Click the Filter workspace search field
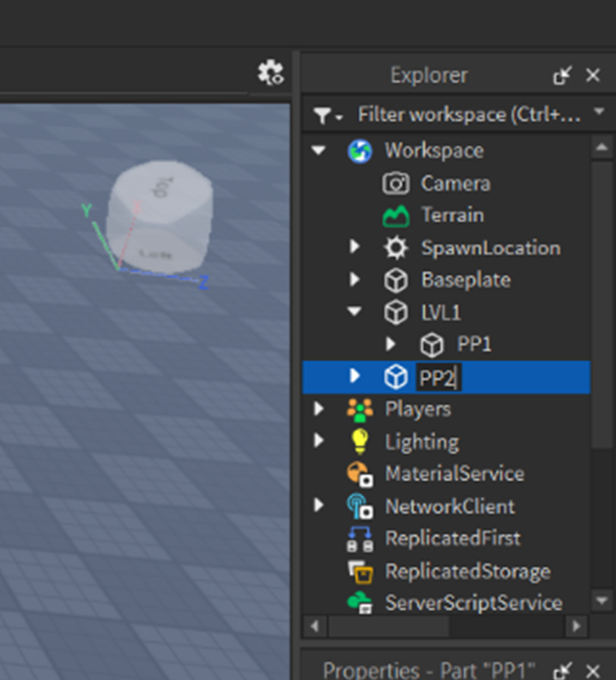The image size is (616, 680). tap(469, 115)
